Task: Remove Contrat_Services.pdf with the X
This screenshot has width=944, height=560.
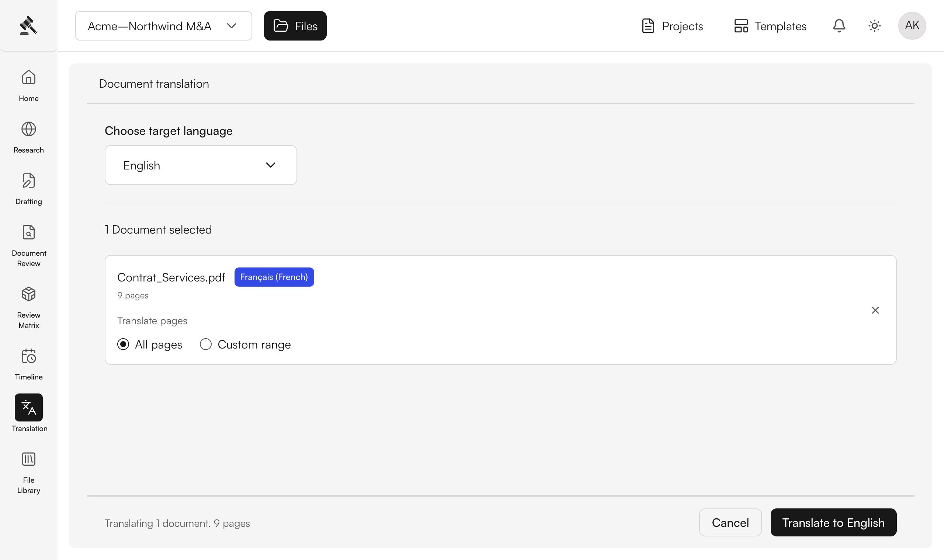Action: pos(875,310)
